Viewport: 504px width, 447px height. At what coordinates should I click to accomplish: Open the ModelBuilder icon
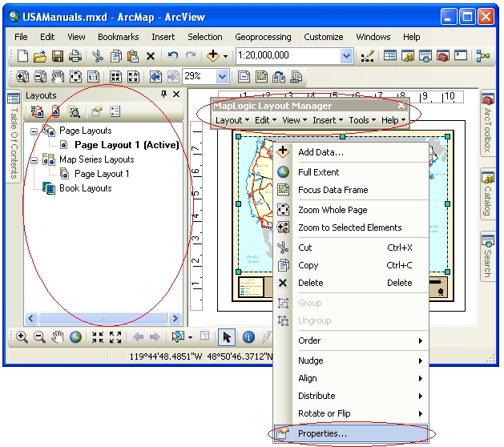(x=483, y=56)
